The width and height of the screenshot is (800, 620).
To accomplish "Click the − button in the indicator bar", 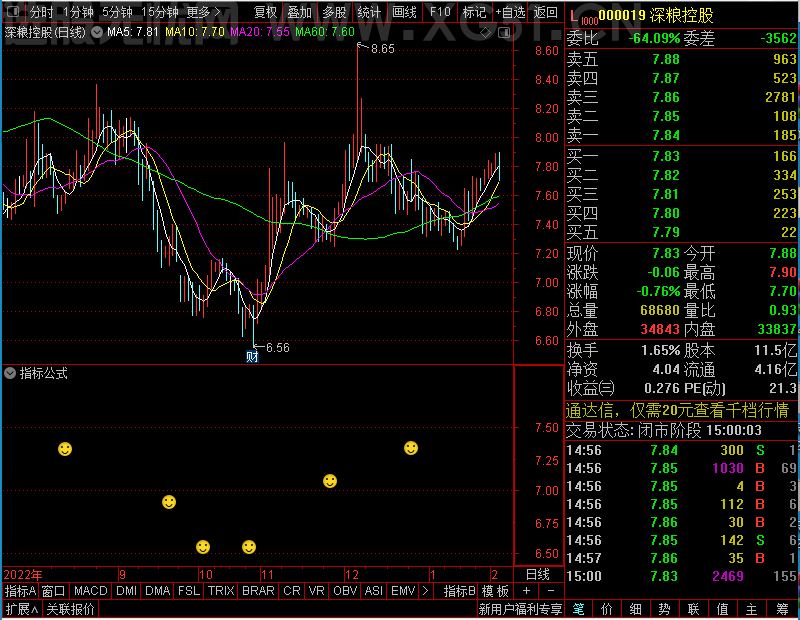I will coord(551,591).
